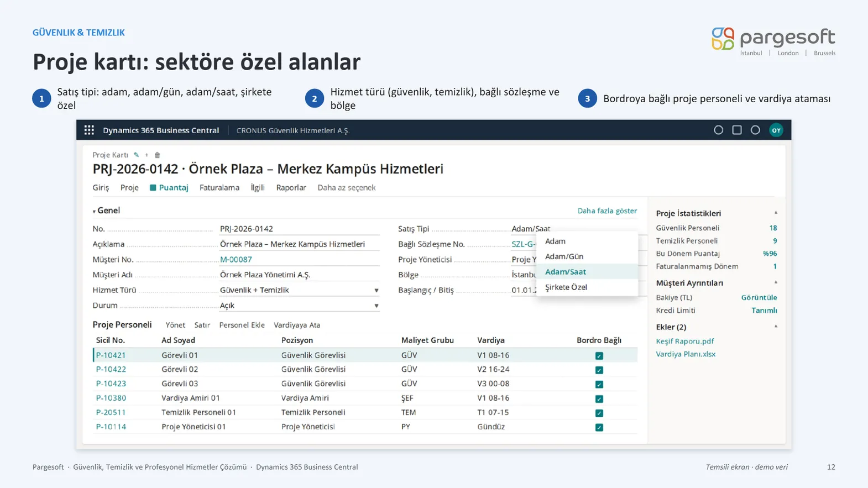The height and width of the screenshot is (488, 868).
Task: Select Adam from the Satış Tipi list
Action: pos(587,241)
